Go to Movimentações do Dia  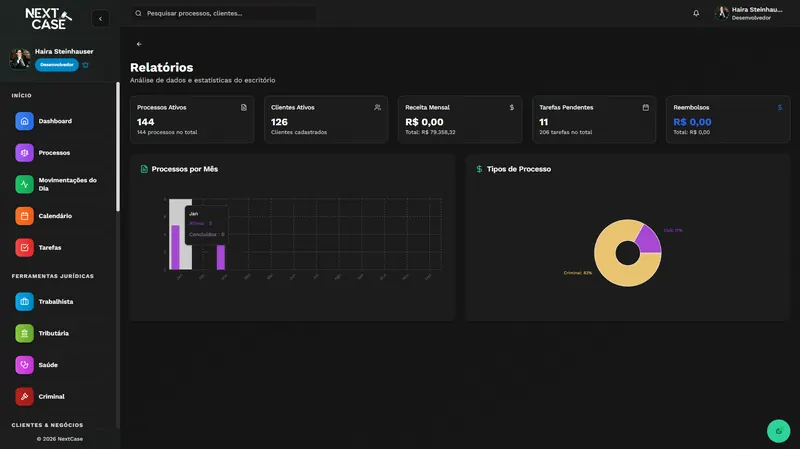click(x=24, y=184)
